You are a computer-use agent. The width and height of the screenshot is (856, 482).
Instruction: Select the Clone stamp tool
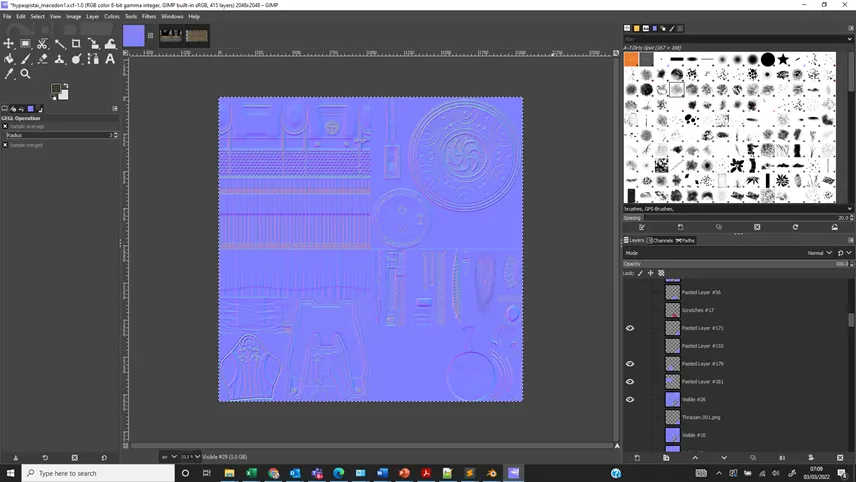pyautogui.click(x=60, y=58)
